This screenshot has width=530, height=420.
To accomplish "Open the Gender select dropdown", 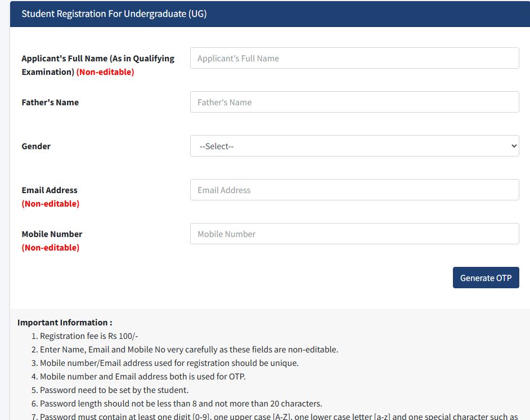I will pos(354,146).
